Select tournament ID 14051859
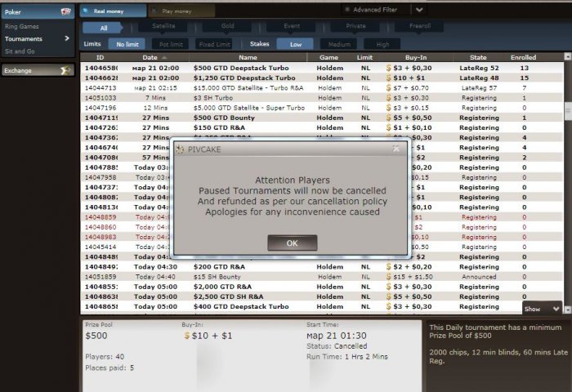Screen dimensions: 572x392 click(101, 277)
